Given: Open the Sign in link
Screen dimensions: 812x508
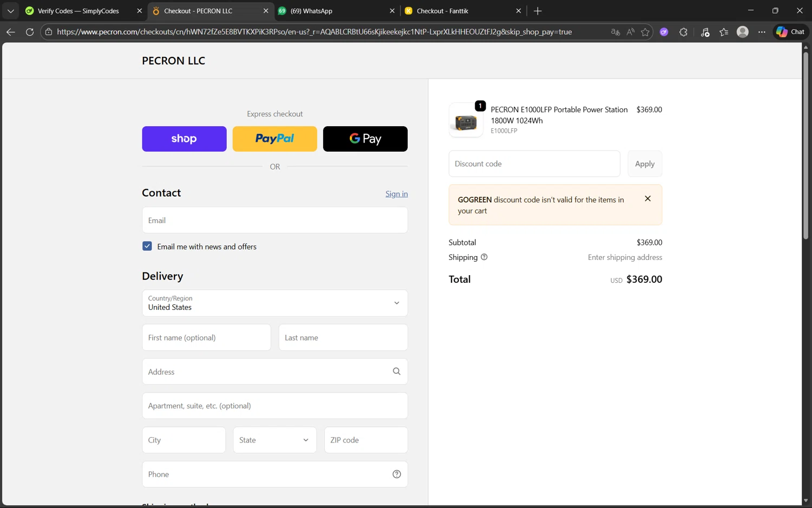Looking at the screenshot, I should point(397,194).
